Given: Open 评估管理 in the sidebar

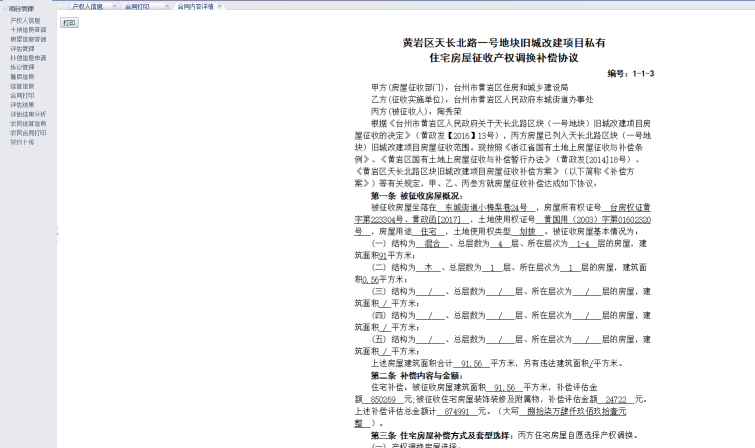Looking at the screenshot, I should [23, 49].
